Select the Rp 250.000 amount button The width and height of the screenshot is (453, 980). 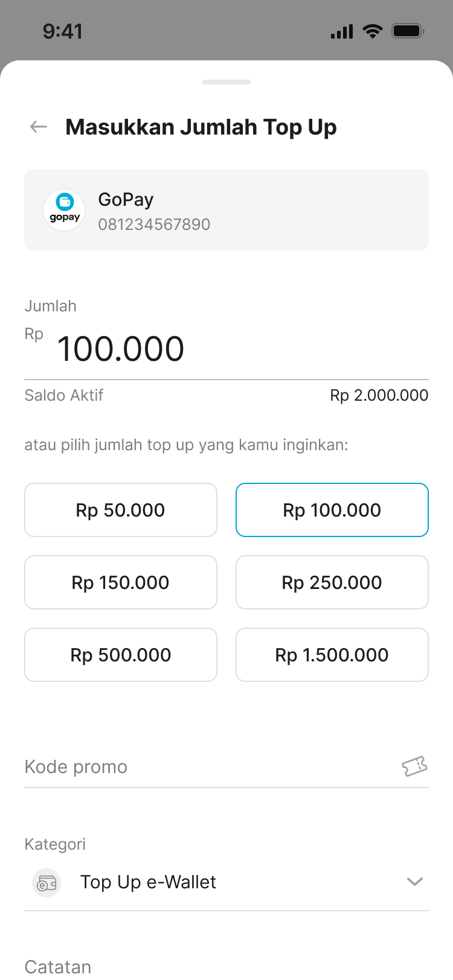pyautogui.click(x=332, y=582)
